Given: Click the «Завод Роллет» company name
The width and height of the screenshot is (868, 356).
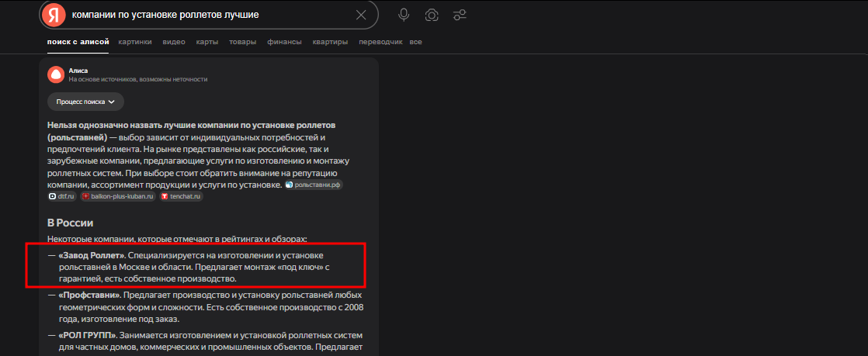Looking at the screenshot, I should 92,256.
